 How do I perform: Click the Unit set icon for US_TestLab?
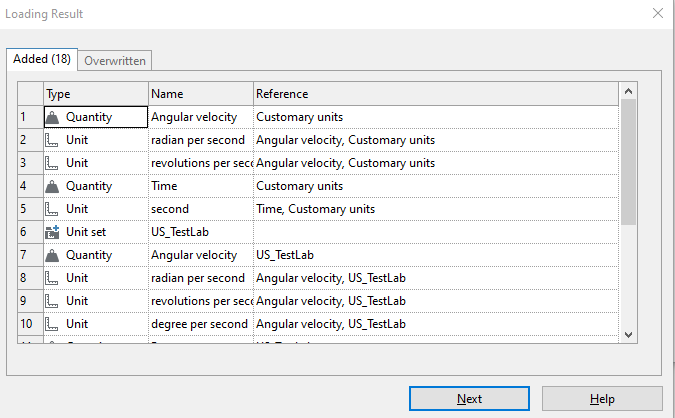point(53,232)
